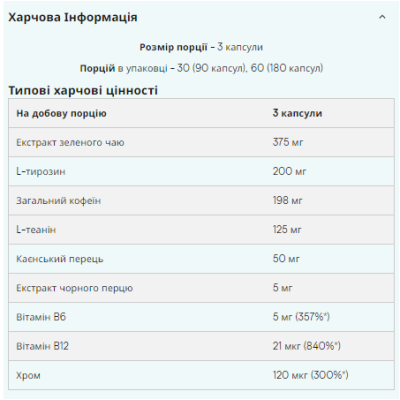Select the Екстракт зеленого чаю row
This screenshot has width=400, height=400.
coord(201,142)
